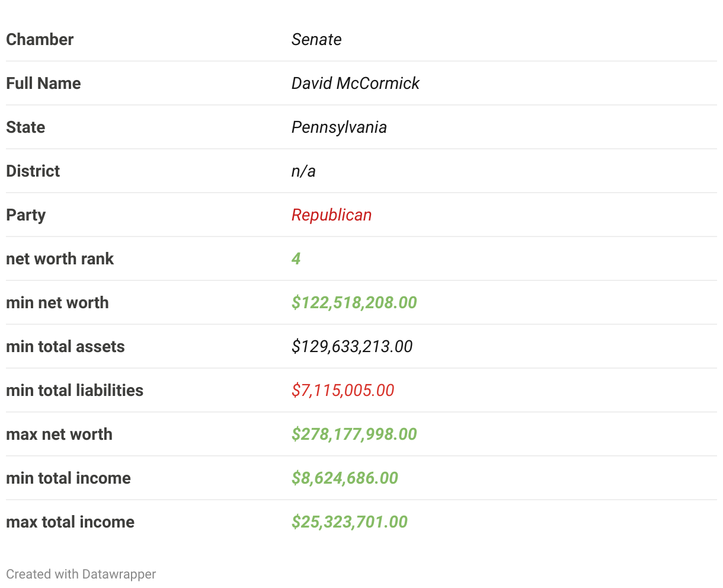723x588 pixels.
Task: Click the Created with Datawrapper link
Action: 81,574
